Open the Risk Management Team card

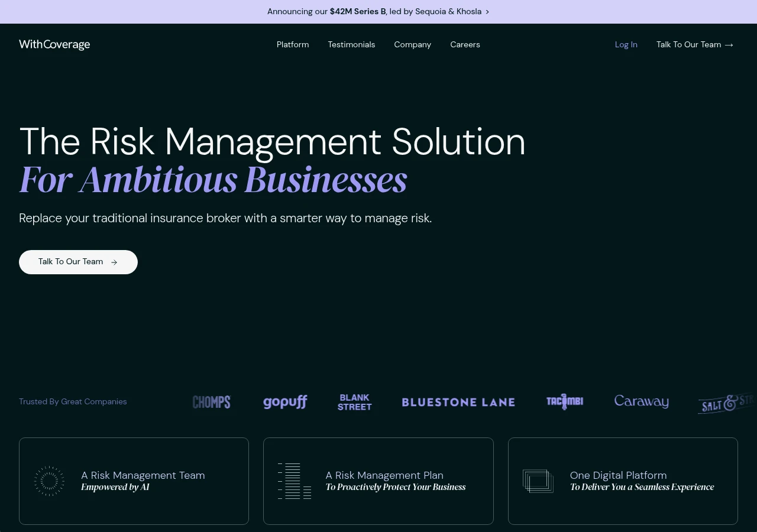point(134,481)
